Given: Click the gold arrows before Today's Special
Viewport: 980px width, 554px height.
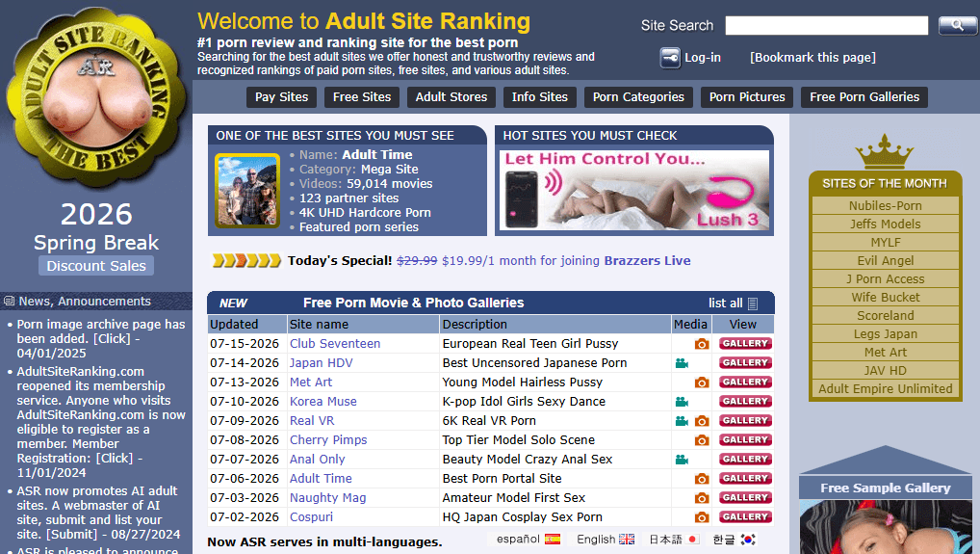Looking at the screenshot, I should [x=246, y=261].
